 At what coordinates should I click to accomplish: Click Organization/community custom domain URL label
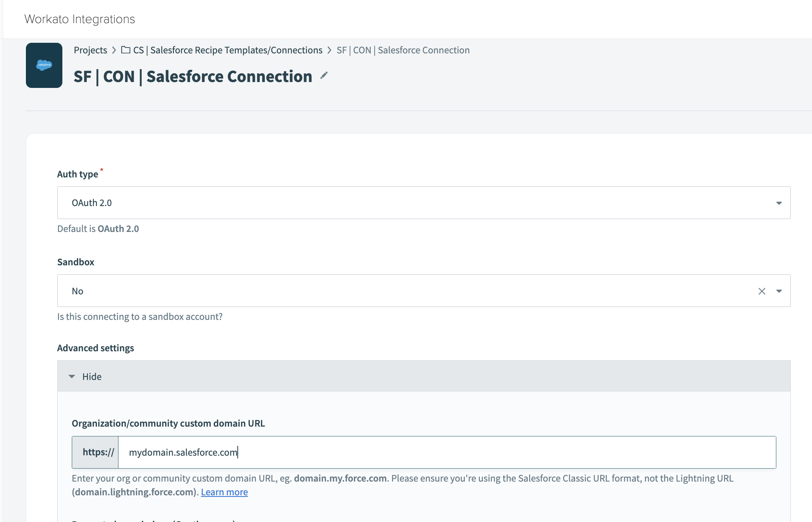168,423
